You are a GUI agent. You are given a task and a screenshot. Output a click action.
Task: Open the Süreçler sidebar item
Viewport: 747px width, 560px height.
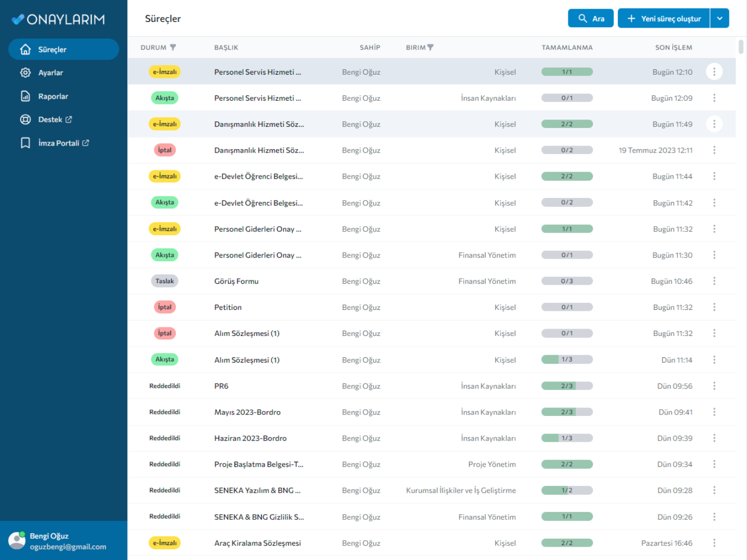[63, 49]
